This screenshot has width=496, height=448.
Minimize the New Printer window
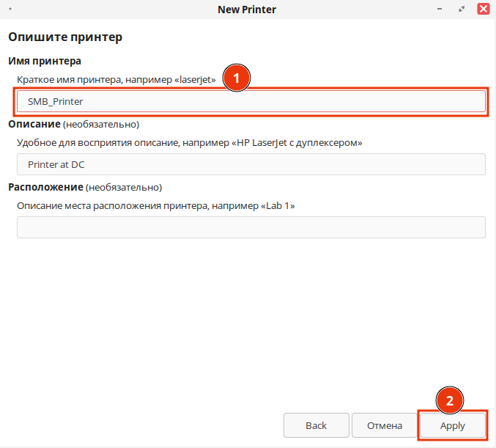click(440, 10)
